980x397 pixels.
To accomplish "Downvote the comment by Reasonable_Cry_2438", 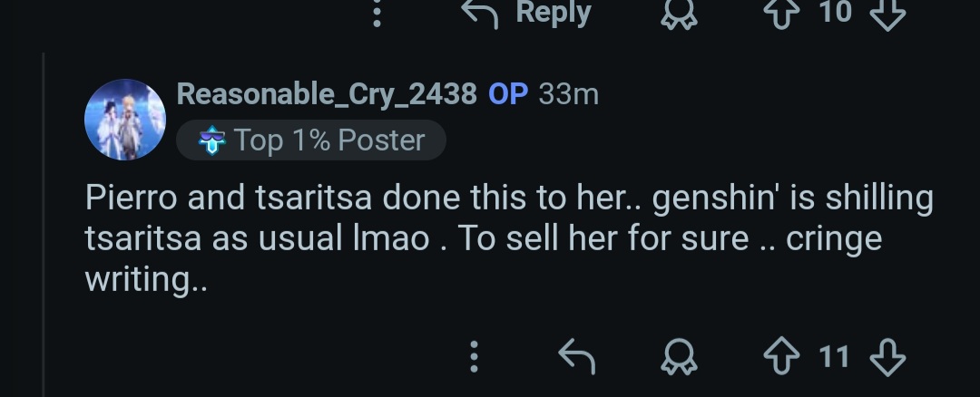I will point(887,357).
